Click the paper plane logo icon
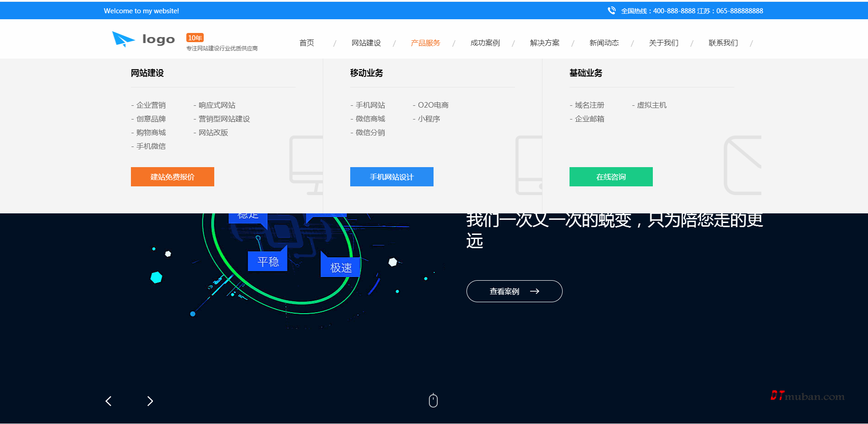The height and width of the screenshot is (424, 868). pyautogui.click(x=123, y=39)
